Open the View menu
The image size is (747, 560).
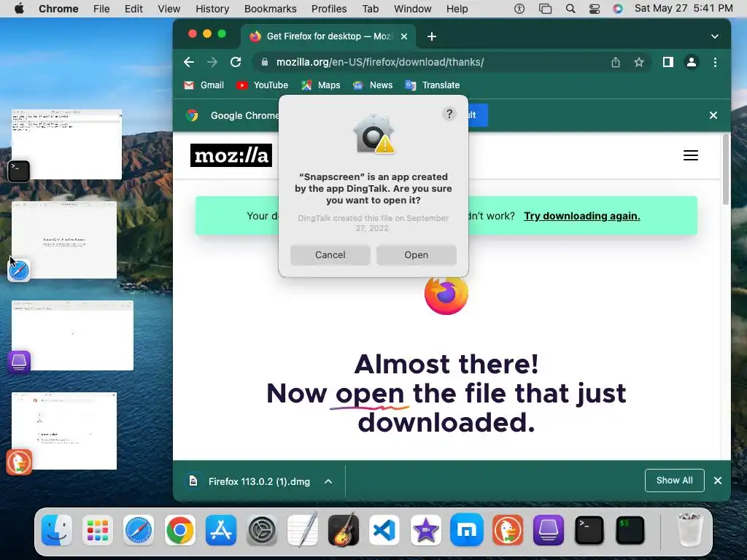tap(169, 9)
